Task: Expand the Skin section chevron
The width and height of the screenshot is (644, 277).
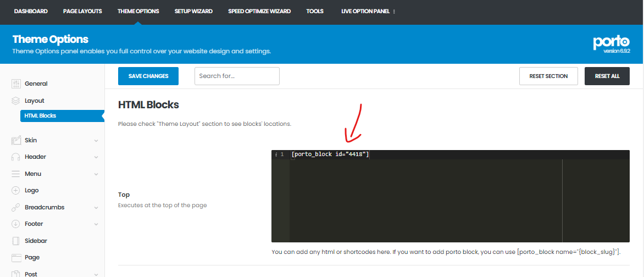Action: click(x=96, y=141)
